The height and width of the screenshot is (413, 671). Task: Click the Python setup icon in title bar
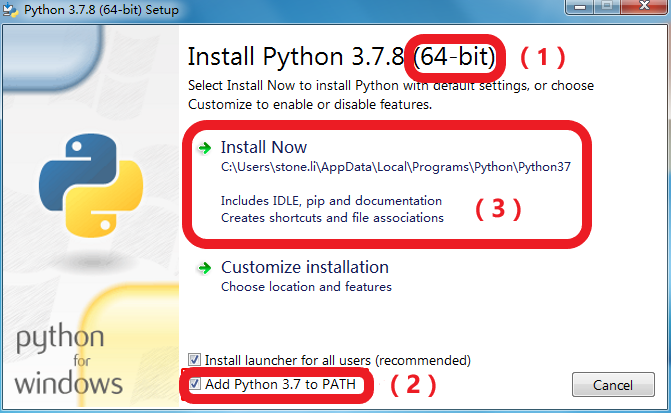point(11,9)
